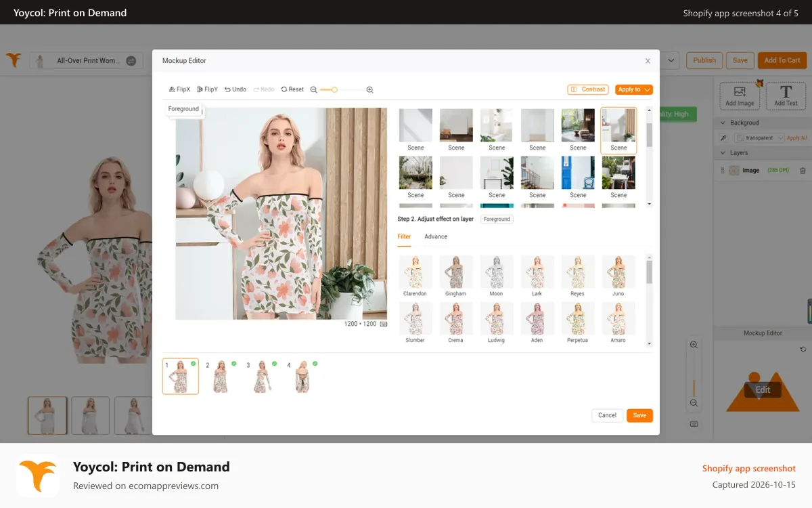This screenshot has width=812, height=508.
Task: Toggle the Contrast compare button
Action: tap(588, 89)
